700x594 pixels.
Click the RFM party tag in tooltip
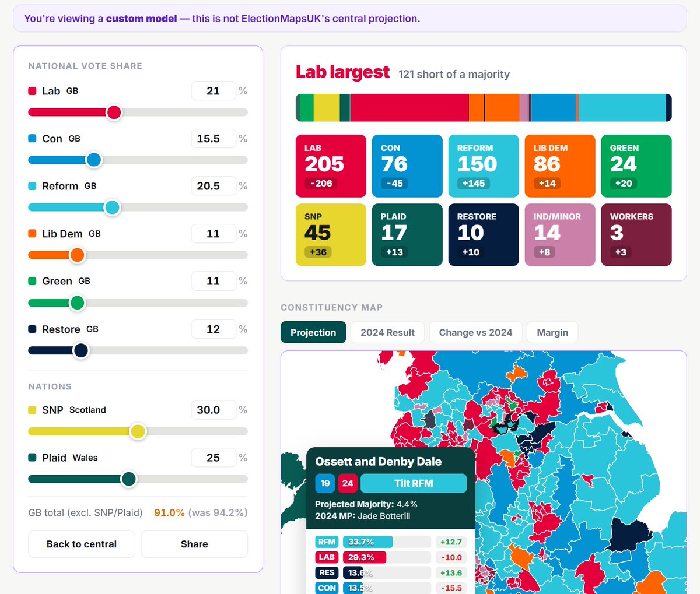click(x=327, y=542)
